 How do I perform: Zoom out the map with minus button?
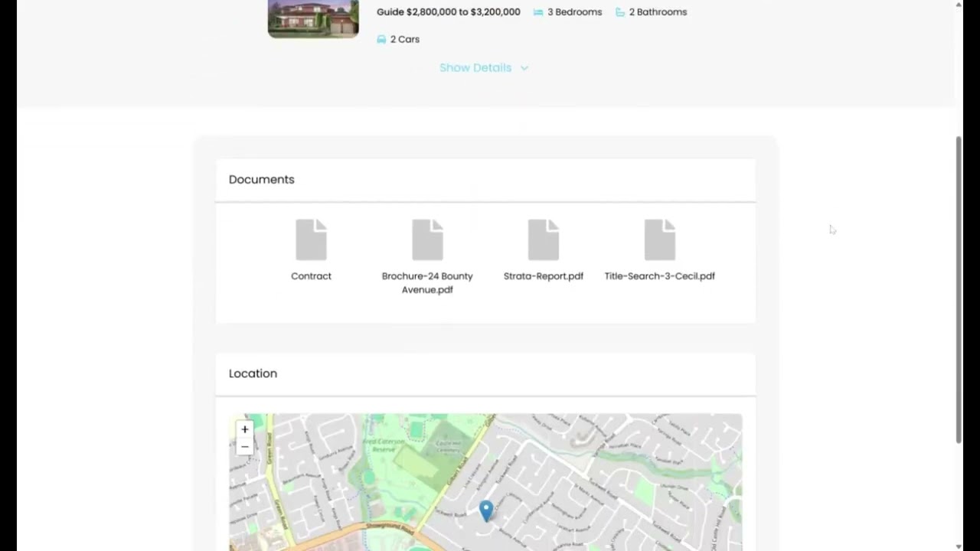tap(245, 447)
